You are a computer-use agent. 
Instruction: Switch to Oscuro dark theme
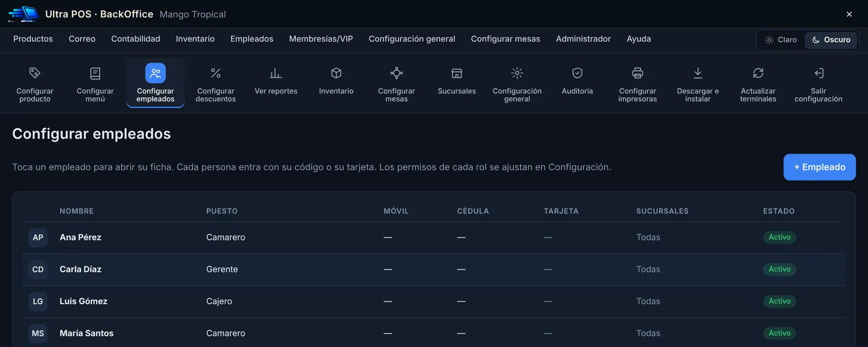(x=831, y=40)
